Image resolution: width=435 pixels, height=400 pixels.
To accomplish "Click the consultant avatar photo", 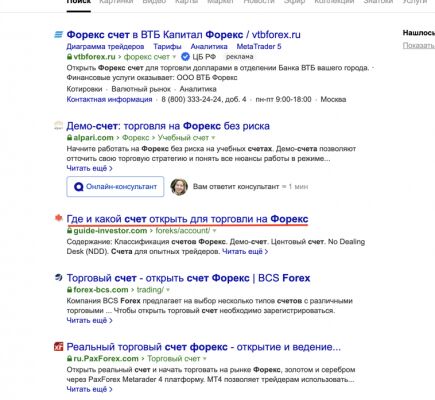I will tap(179, 187).
